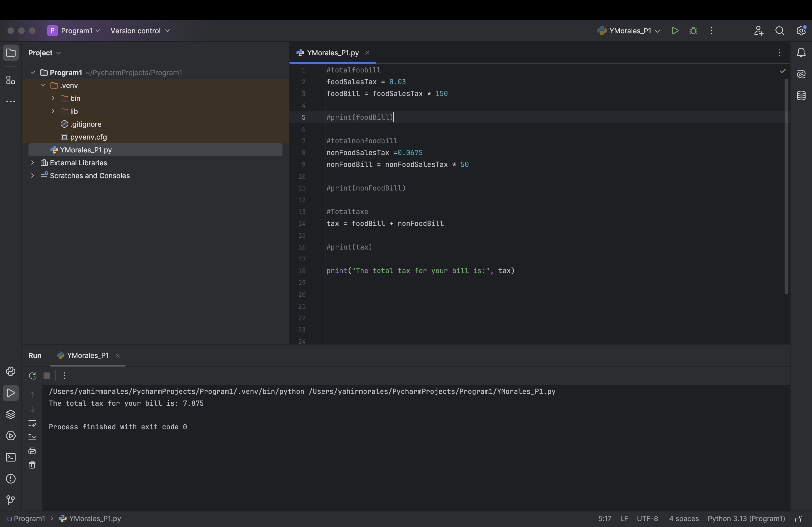Open the Git version control tool window
Viewport: 812px width, 527px height.
coord(10,500)
